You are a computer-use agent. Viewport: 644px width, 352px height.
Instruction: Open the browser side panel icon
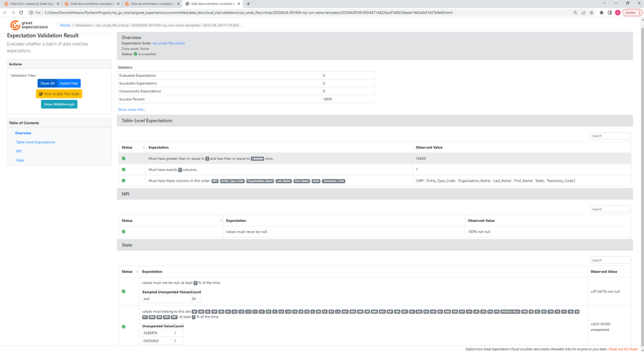(609, 13)
